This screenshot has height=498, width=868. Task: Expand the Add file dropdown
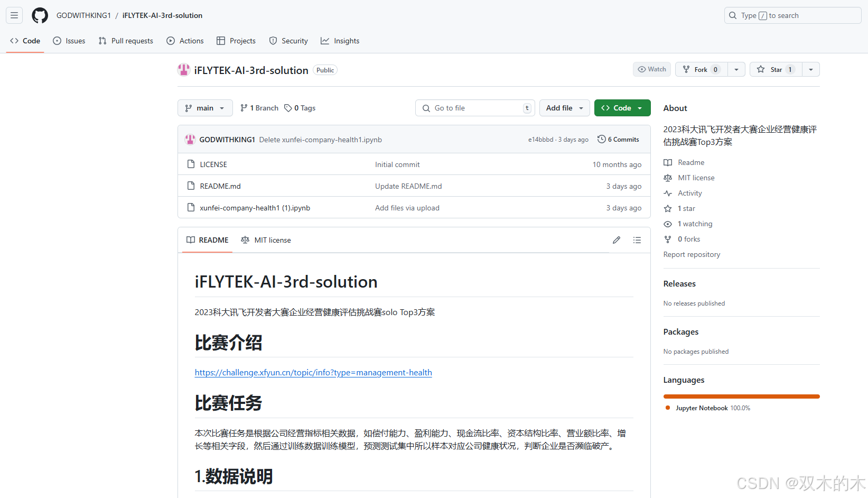[x=564, y=108]
